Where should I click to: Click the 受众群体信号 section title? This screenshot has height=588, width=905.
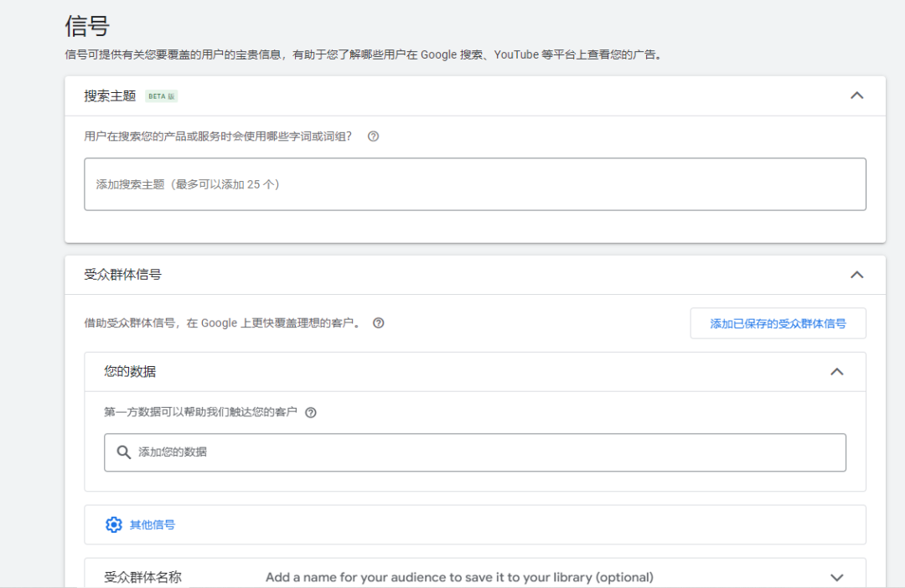123,275
